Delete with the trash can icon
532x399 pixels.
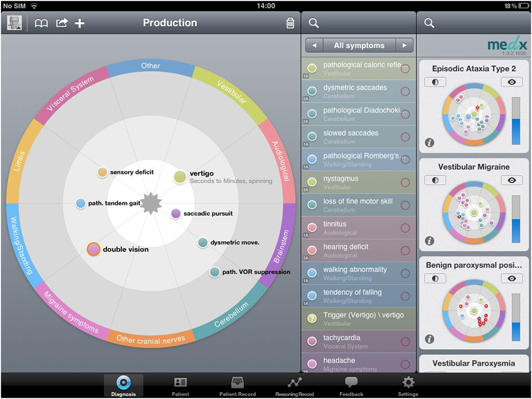290,23
